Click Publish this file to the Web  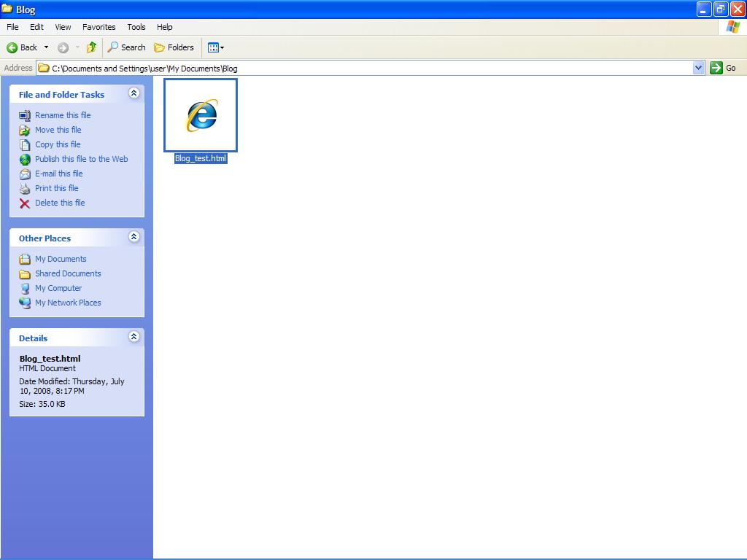(82, 159)
